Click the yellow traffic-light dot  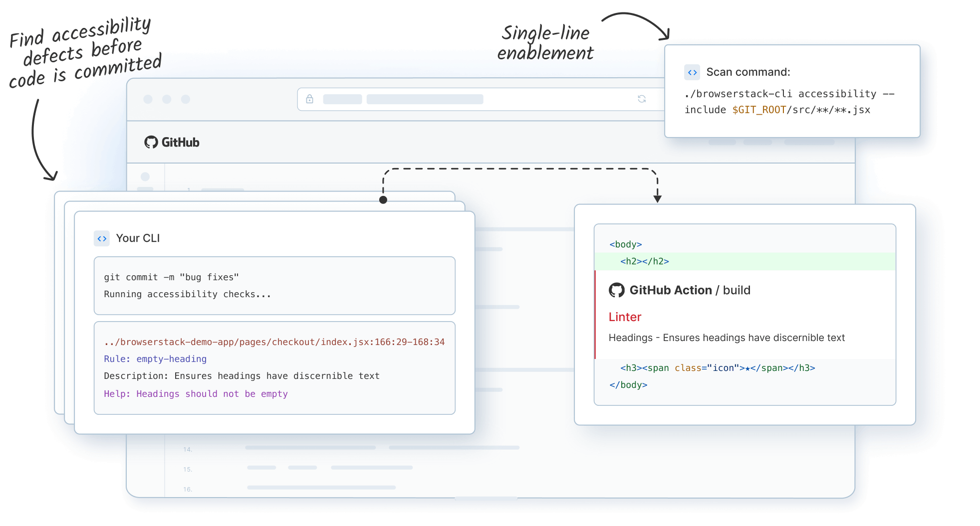click(x=167, y=99)
